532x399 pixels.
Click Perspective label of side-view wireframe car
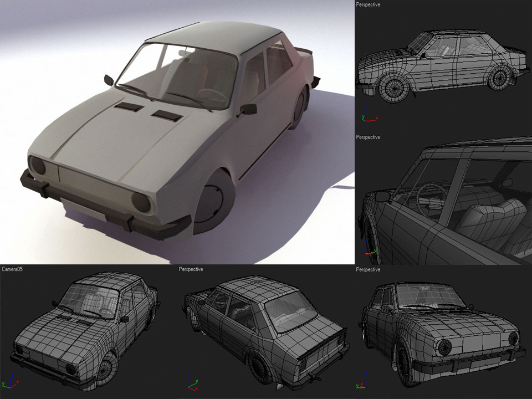tap(368, 4)
